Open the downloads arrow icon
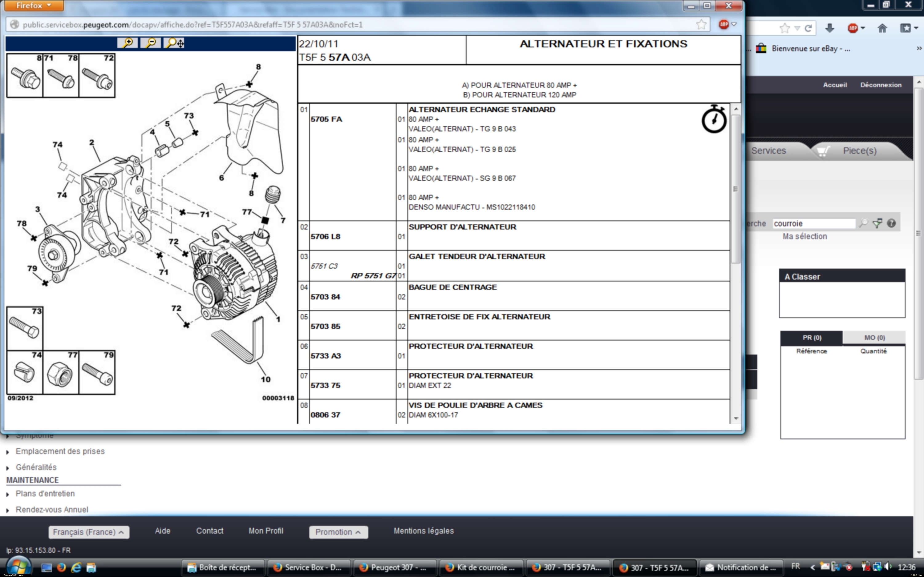This screenshot has height=577, width=924. click(829, 28)
